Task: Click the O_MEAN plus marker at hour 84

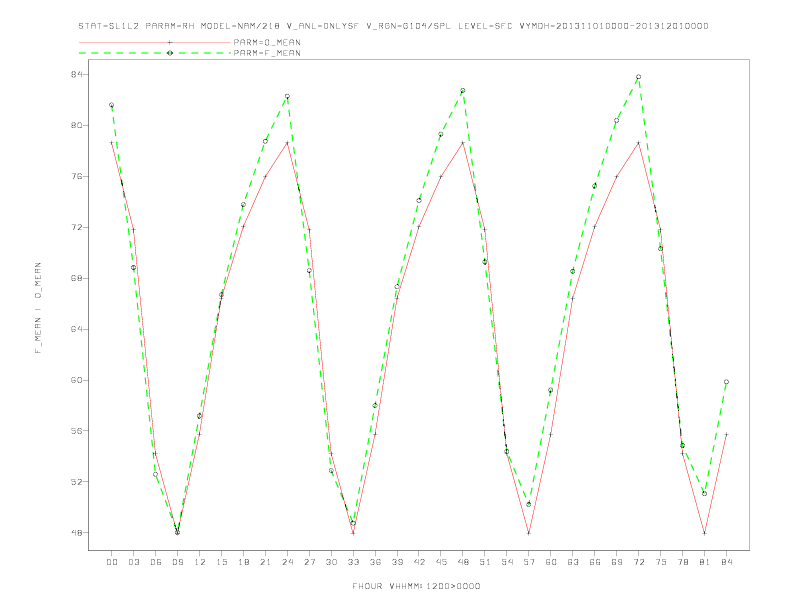Action: (x=726, y=434)
